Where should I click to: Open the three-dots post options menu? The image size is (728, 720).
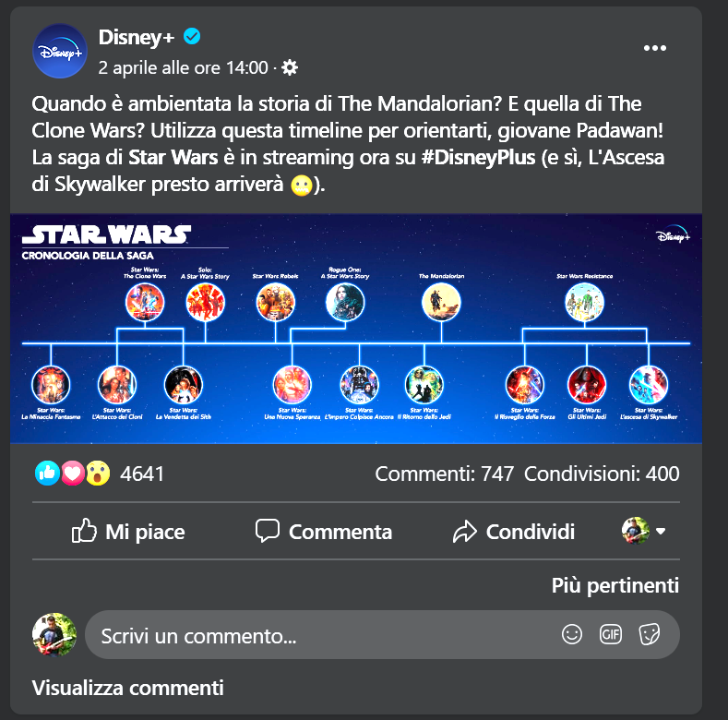click(654, 48)
